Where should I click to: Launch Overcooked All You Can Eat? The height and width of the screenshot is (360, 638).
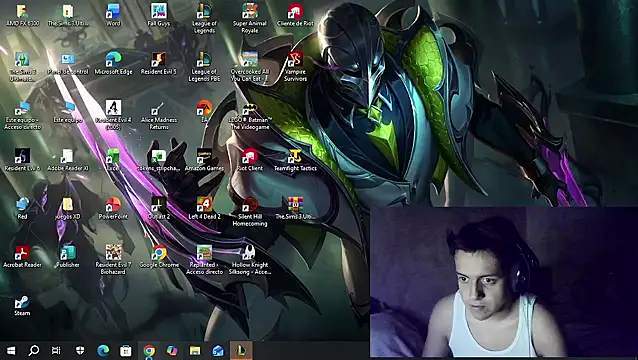(250, 67)
